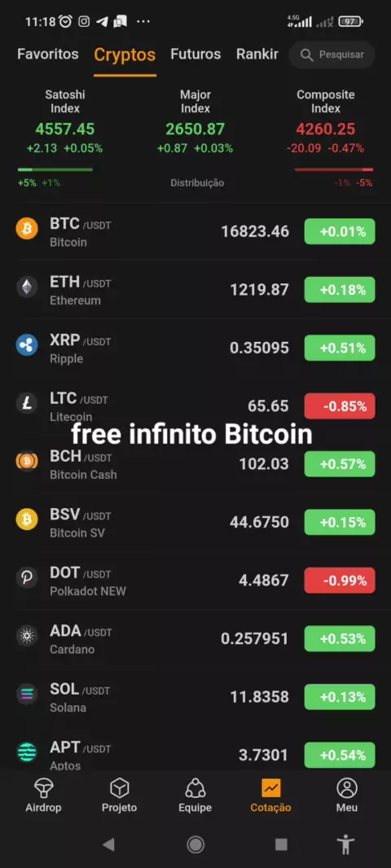391x868 pixels.
Task: Tap the accessibility figure icon
Action: (345, 844)
